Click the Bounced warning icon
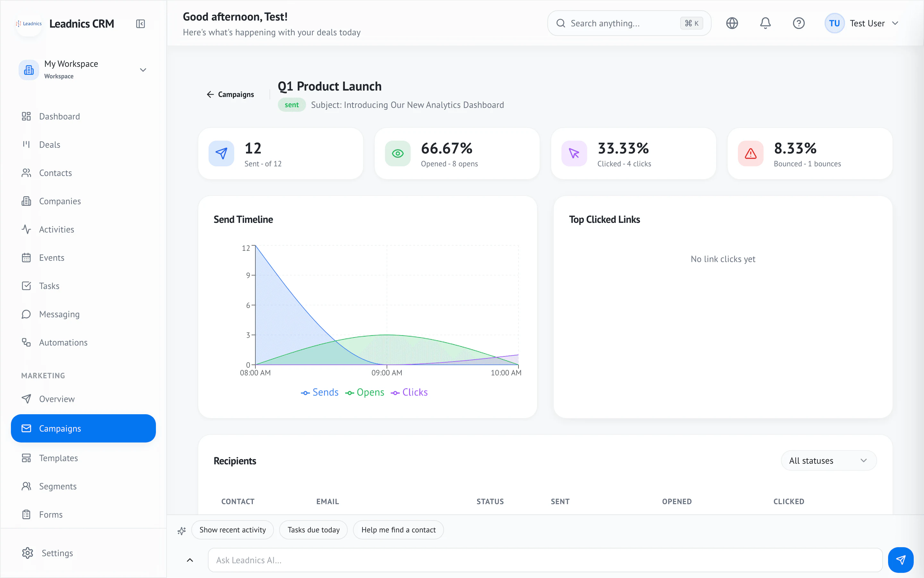The width and height of the screenshot is (924, 578). click(x=751, y=154)
